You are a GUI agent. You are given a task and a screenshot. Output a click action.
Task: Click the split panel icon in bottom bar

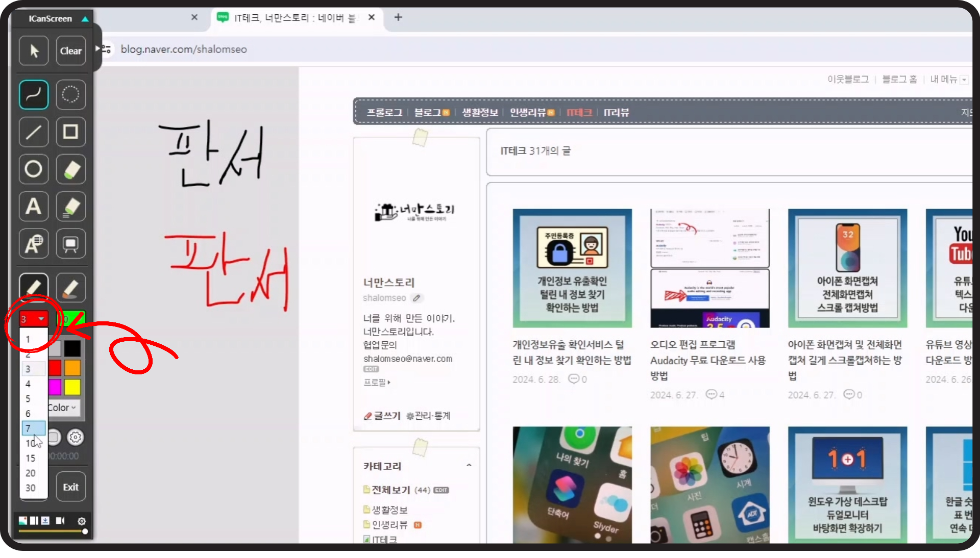(34, 521)
